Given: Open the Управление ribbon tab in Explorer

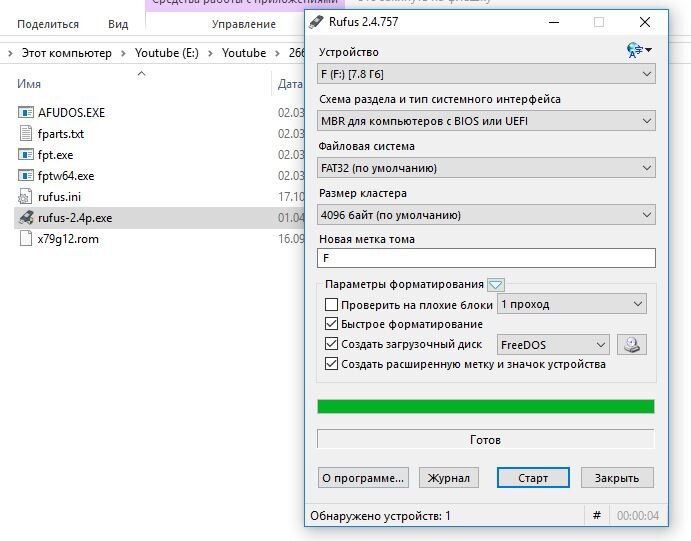Looking at the screenshot, I should tap(244, 24).
